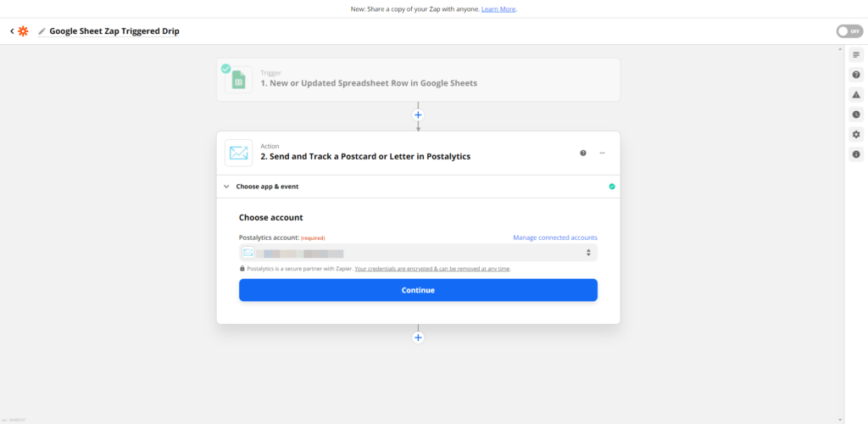Click the orange Zapier logo icon
Image resolution: width=868 pixels, height=424 pixels.
[x=23, y=31]
